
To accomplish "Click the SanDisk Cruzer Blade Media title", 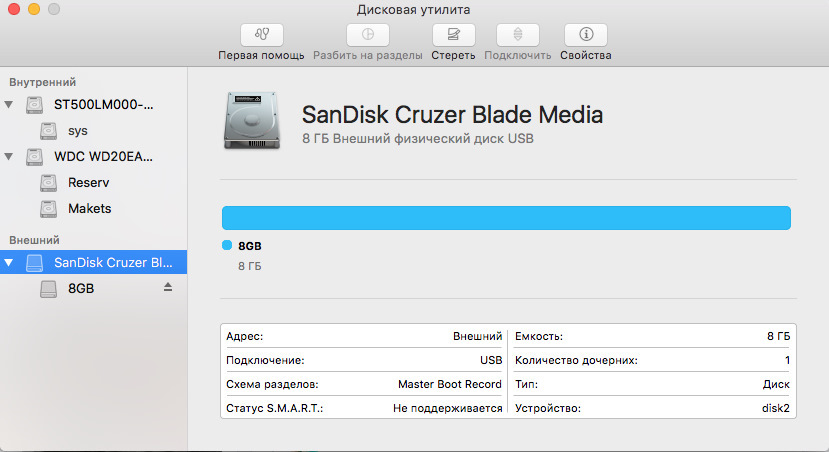I will tap(452, 114).
